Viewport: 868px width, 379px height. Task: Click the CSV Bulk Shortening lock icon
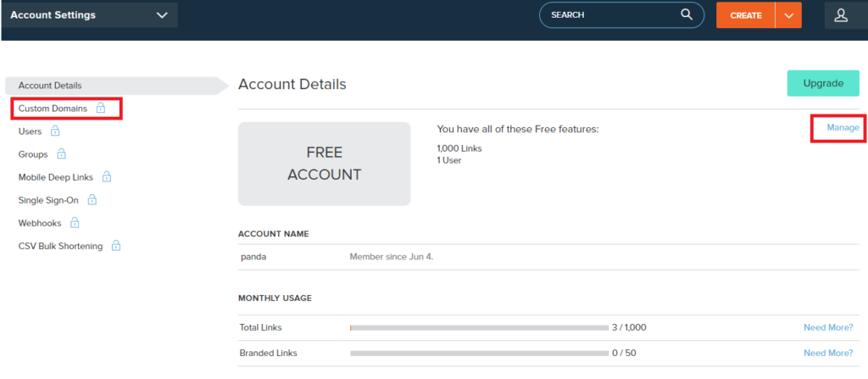click(x=116, y=246)
